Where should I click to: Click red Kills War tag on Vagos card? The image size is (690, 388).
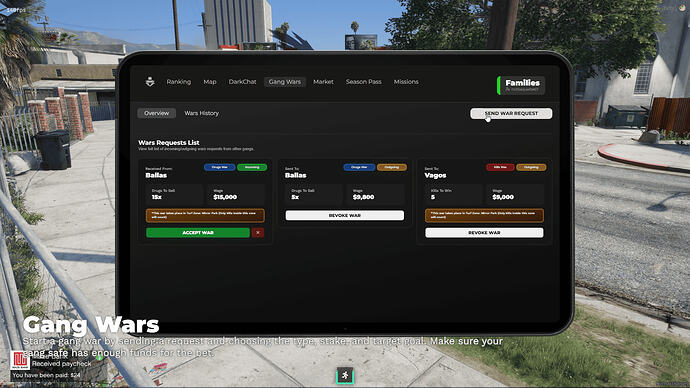pos(500,167)
